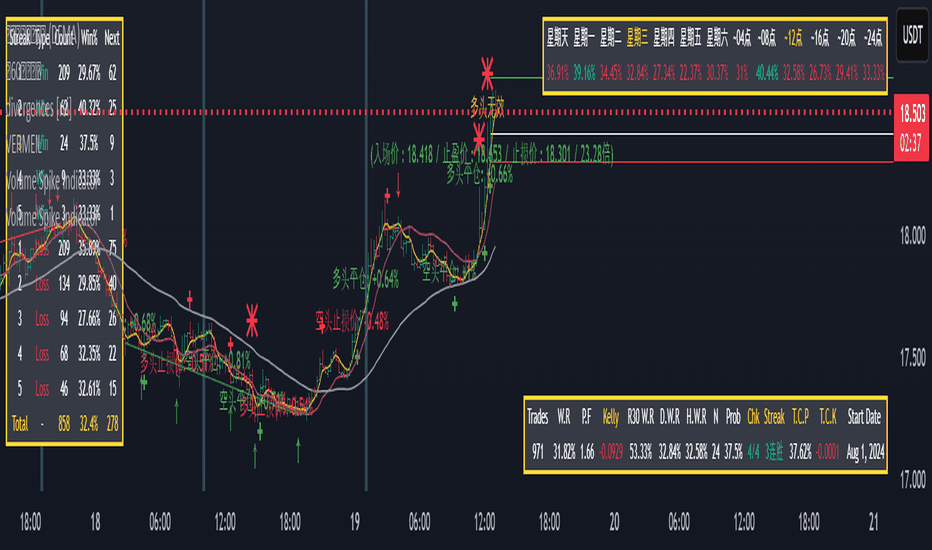
Task: Click the 46 count in Loss streak 5 row
Action: [x=64, y=388]
